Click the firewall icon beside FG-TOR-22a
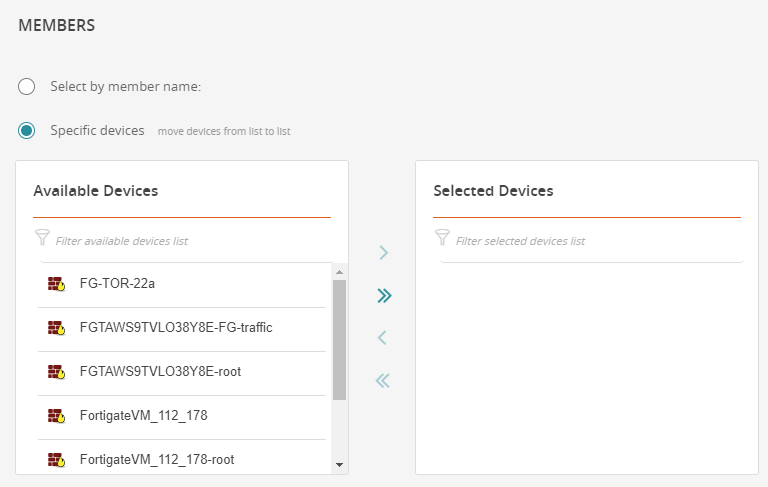 click(x=56, y=284)
